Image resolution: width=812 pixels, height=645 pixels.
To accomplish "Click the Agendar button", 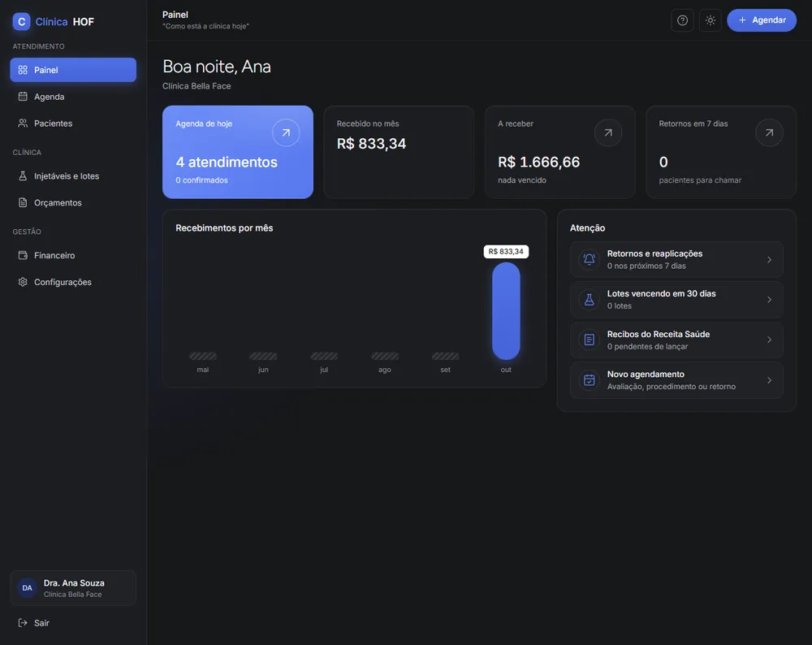I will coord(762,20).
